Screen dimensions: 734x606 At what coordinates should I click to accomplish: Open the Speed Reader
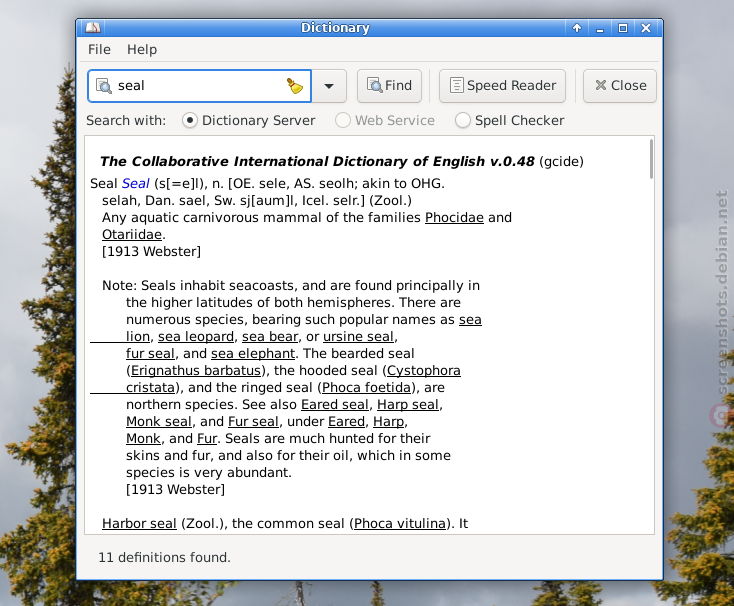tap(502, 86)
